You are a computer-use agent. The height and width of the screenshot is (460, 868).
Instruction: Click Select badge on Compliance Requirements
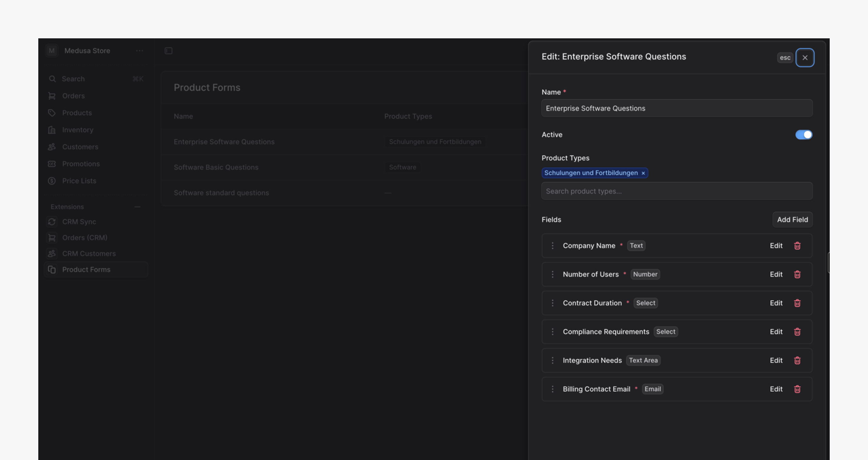tap(665, 332)
